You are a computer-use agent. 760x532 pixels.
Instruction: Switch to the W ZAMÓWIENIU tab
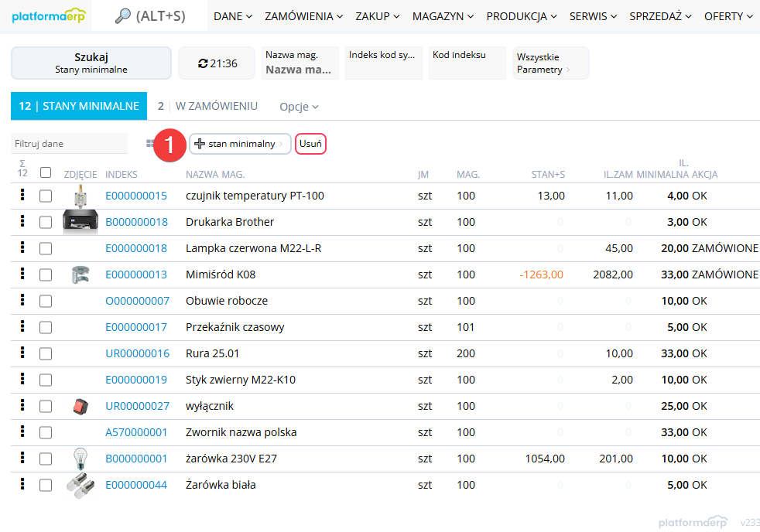point(207,106)
